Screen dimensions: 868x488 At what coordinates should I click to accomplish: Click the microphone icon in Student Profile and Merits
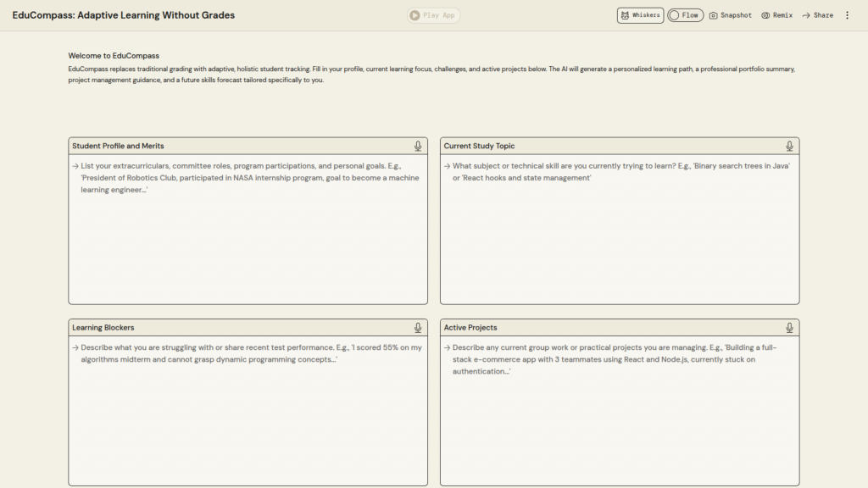418,147
